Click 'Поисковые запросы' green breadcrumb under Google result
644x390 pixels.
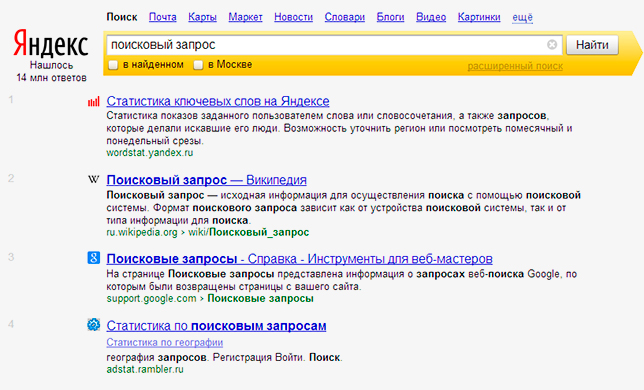point(260,298)
